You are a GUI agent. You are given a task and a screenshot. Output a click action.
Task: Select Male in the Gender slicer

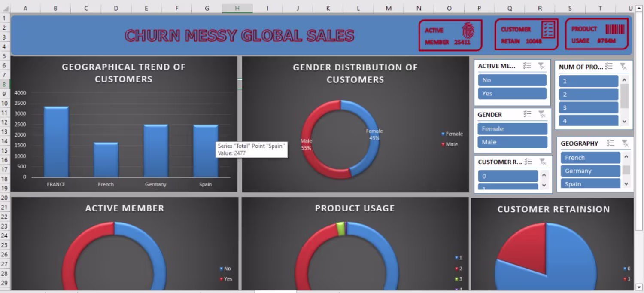pyautogui.click(x=513, y=142)
